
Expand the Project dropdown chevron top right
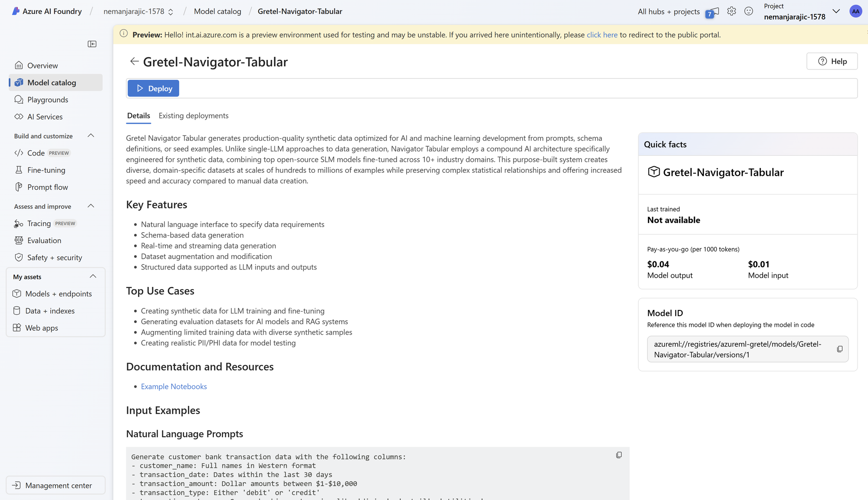pos(836,11)
